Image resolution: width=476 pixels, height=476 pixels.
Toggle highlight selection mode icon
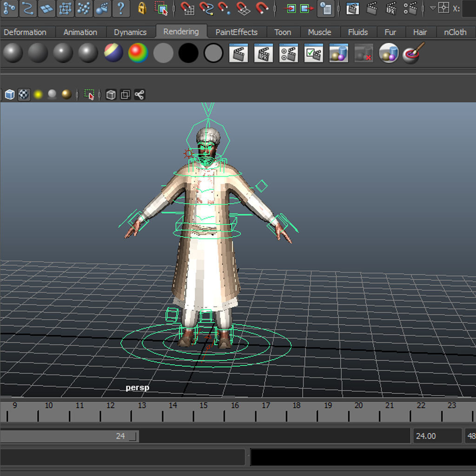pos(161,8)
